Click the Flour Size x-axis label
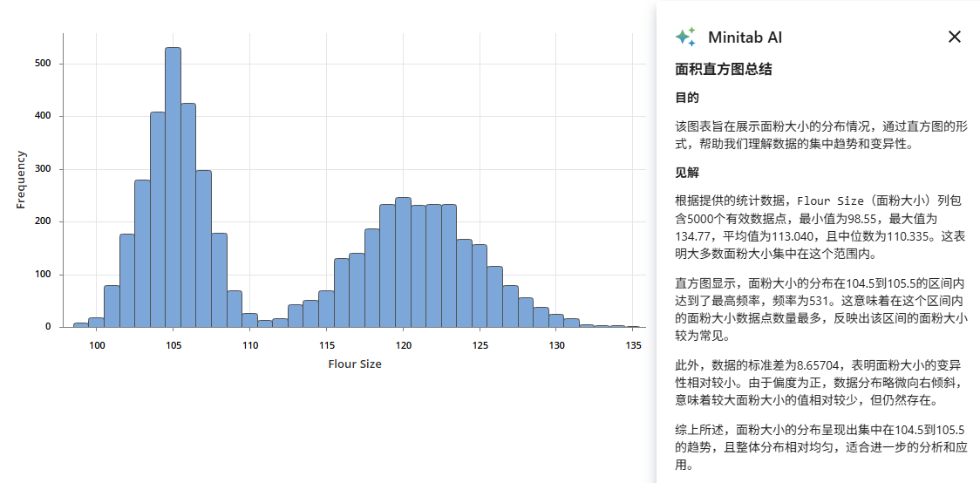 tap(354, 364)
